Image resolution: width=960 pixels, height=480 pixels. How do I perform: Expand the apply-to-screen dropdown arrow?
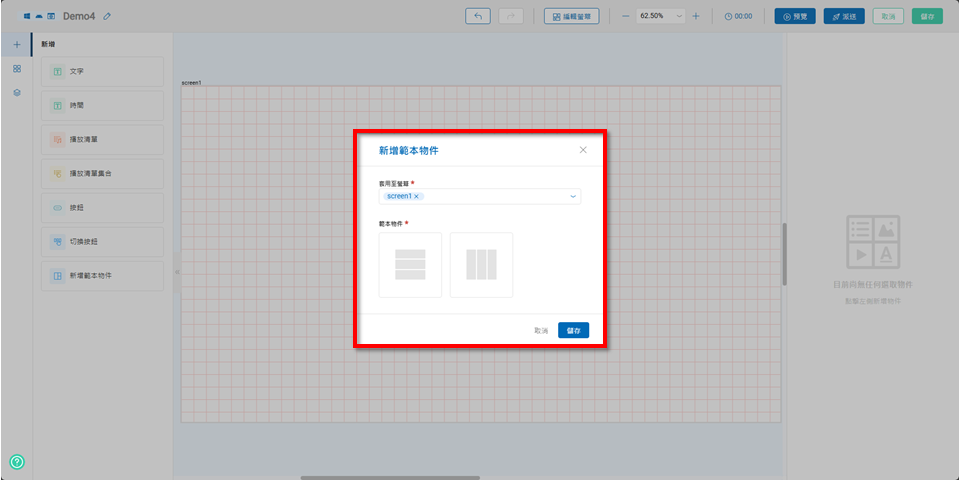[x=573, y=197]
